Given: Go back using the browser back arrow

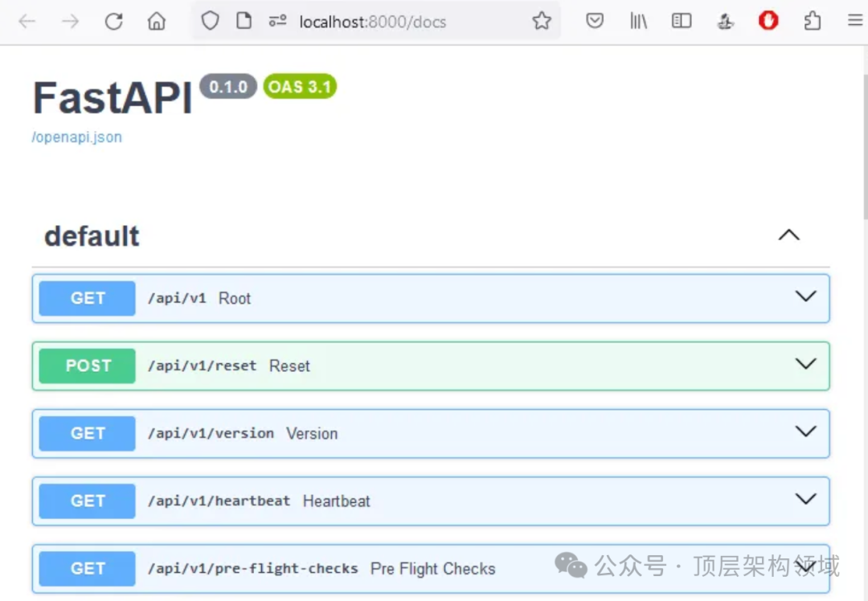Looking at the screenshot, I should (27, 22).
